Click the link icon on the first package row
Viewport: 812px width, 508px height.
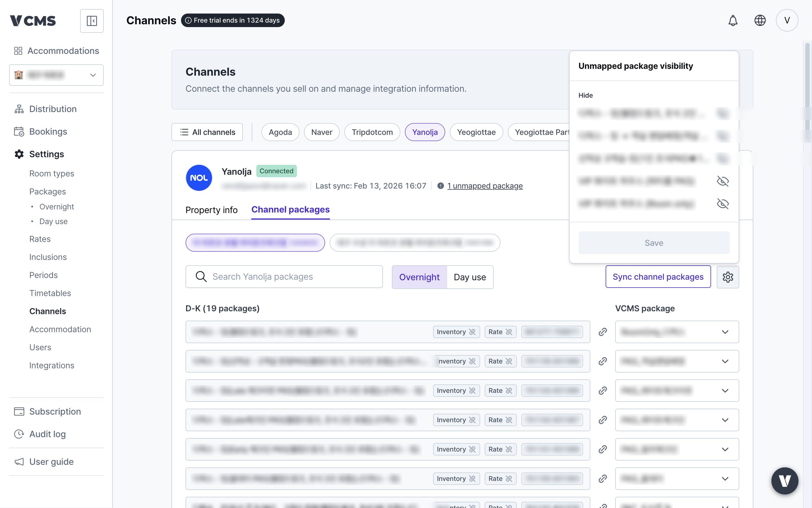pos(603,332)
